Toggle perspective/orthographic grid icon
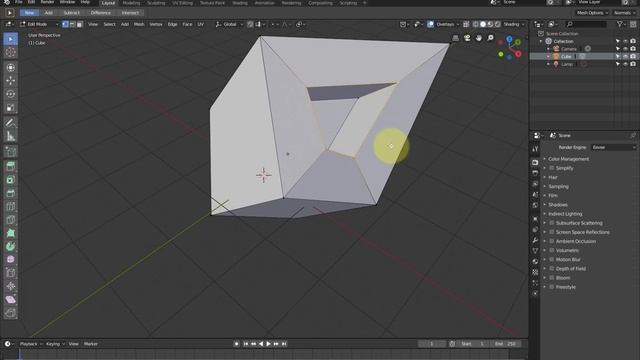 pyautogui.click(x=456, y=38)
